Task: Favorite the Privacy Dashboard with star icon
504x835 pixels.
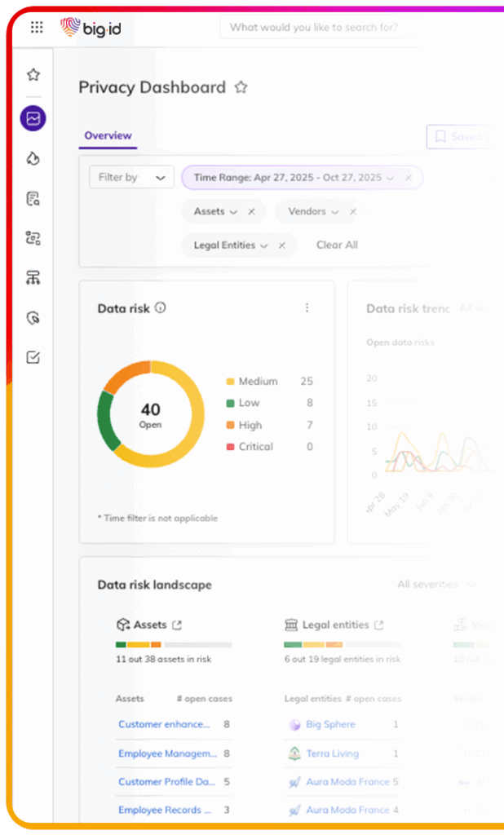Action: click(241, 87)
